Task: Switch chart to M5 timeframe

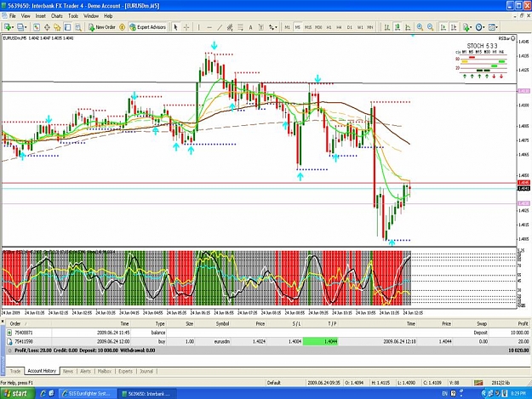Action: 298,27
